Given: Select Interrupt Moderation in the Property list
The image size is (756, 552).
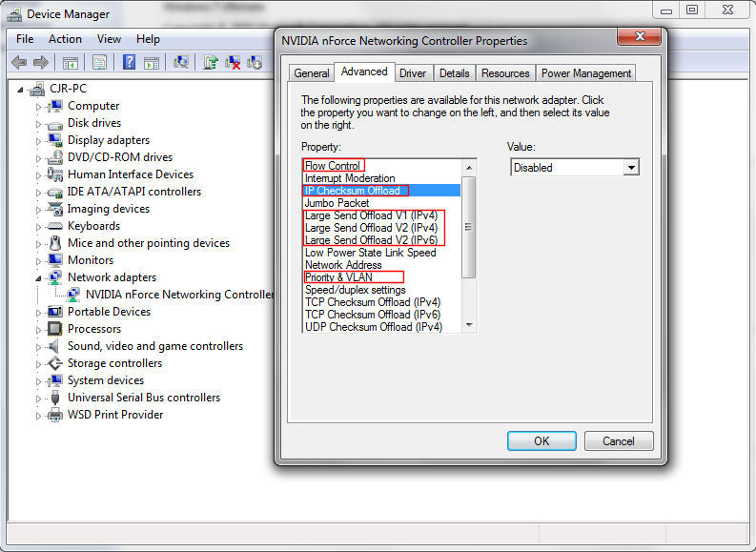Looking at the screenshot, I should coord(350,178).
